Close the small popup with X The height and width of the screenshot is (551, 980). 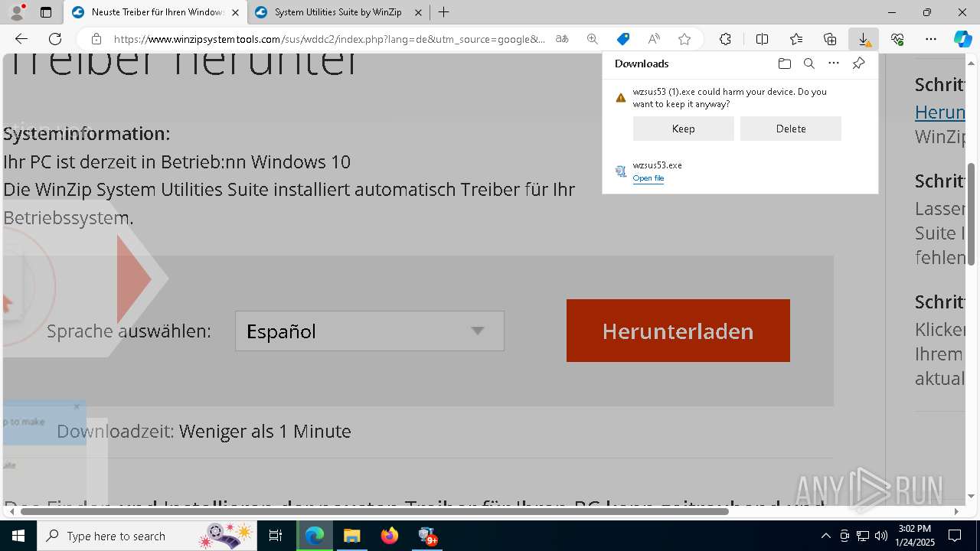77,406
